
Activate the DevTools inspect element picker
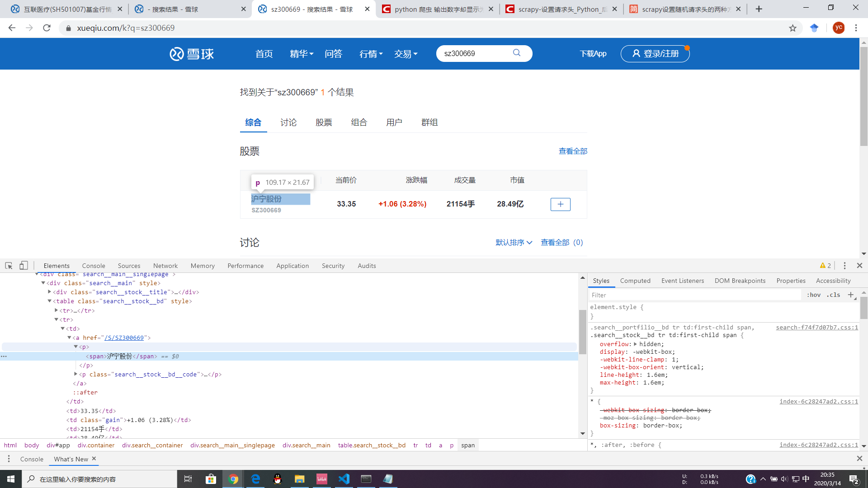pos(9,266)
